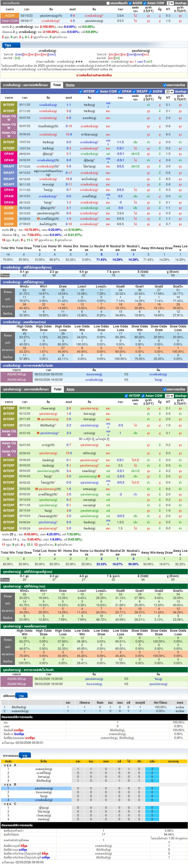Click red card icon in 23/02/25 row
Image resolution: width=188 pixels, height=868 pixels.
(x=36, y=489)
